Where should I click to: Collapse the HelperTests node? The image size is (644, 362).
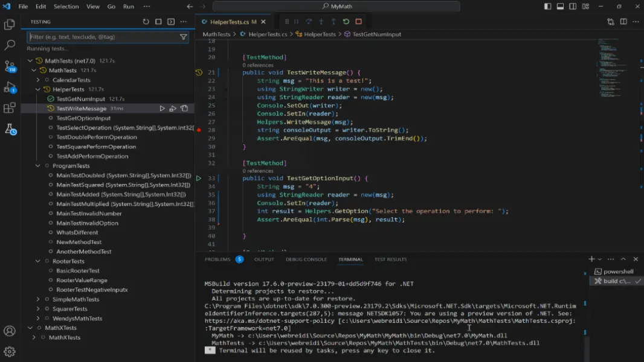[x=38, y=89]
